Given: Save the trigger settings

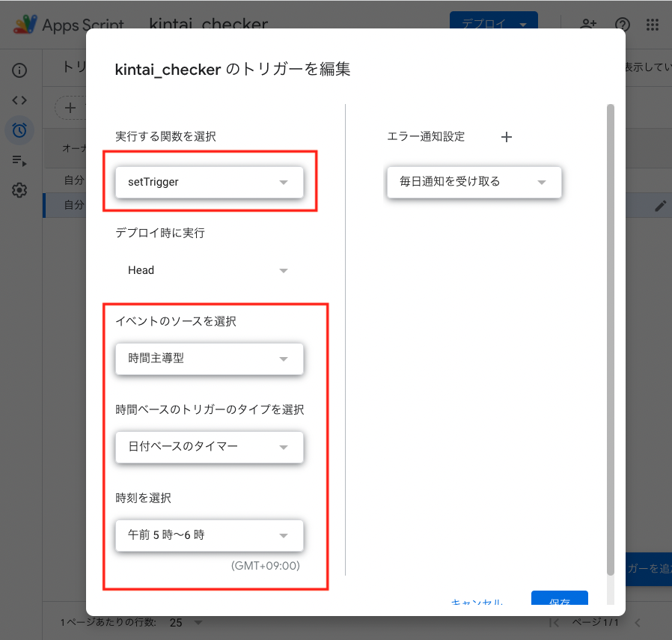Looking at the screenshot, I should pyautogui.click(x=560, y=599).
